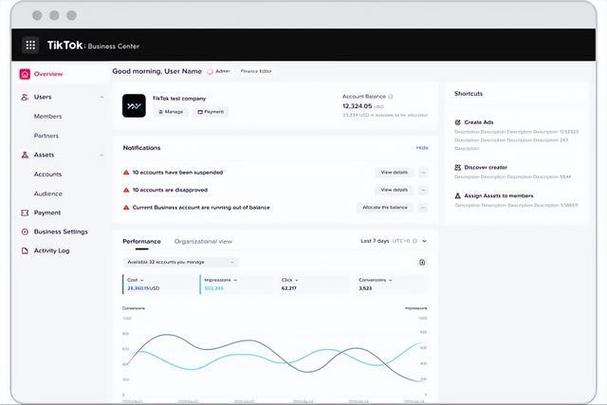Click warning icon beside disapproved accounts

coord(126,190)
